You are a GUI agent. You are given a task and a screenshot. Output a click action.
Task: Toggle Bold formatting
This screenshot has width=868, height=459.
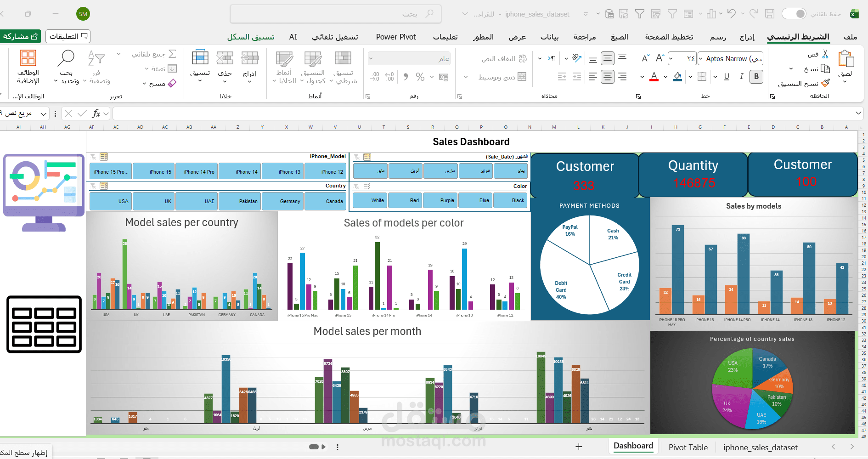(756, 77)
